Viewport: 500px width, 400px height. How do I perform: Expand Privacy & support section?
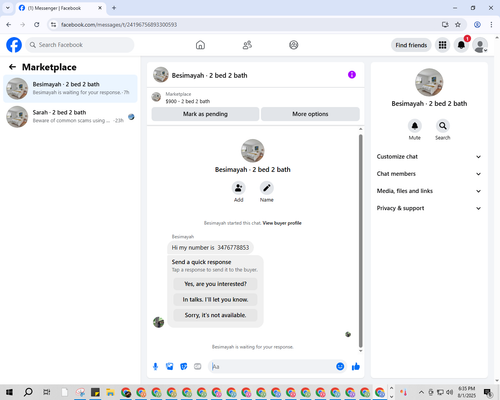429,208
